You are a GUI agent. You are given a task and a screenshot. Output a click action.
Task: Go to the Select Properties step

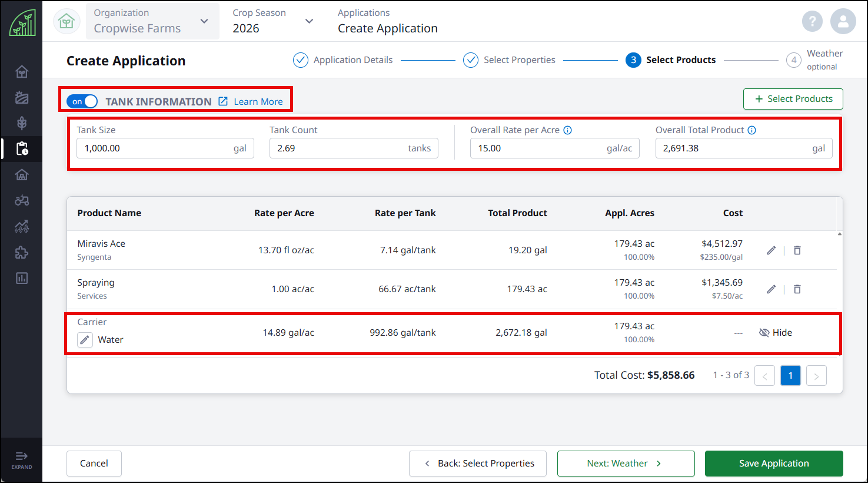(x=510, y=60)
